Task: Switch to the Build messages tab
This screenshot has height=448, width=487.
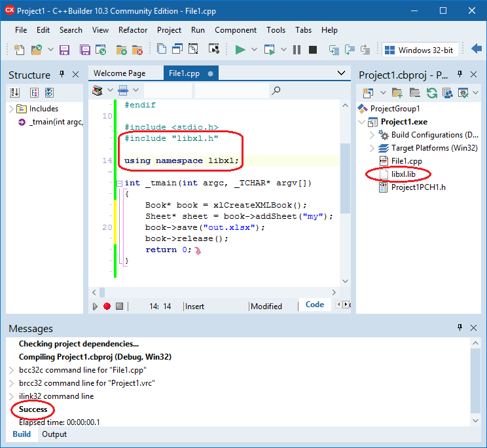Action: [x=22, y=434]
